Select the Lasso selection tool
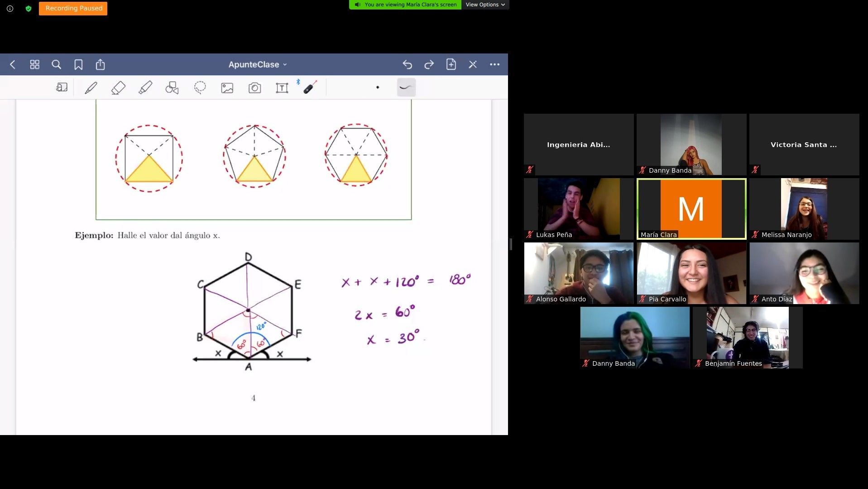Image resolution: width=868 pixels, height=489 pixels. 200,87
